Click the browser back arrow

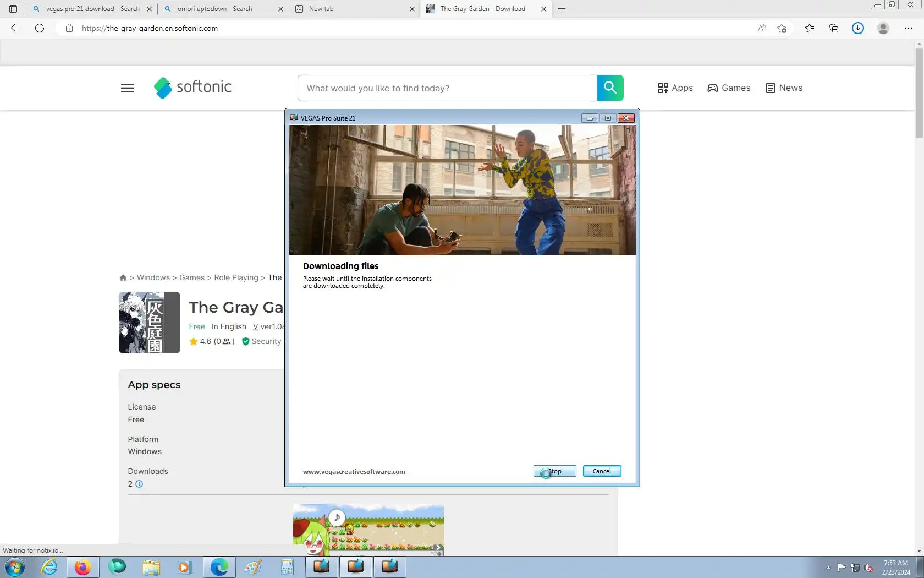[x=15, y=28]
